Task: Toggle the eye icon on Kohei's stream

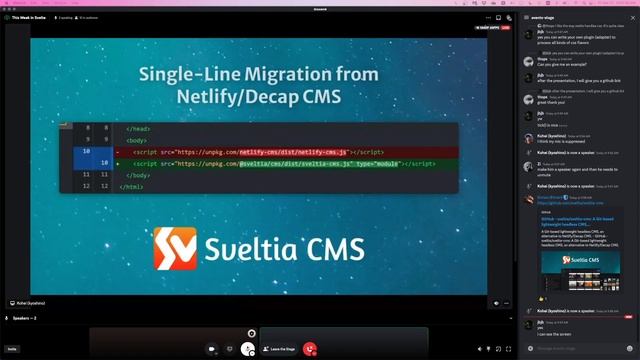Action: coord(496,303)
